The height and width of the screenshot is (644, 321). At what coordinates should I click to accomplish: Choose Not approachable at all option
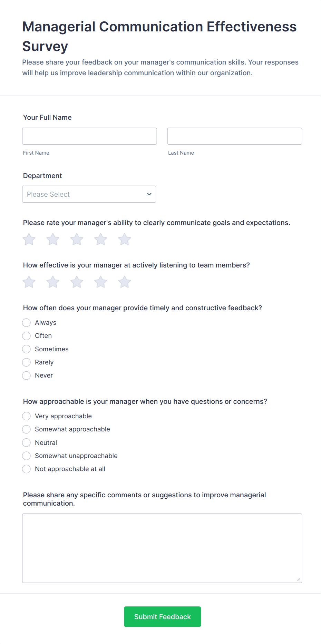click(x=26, y=469)
